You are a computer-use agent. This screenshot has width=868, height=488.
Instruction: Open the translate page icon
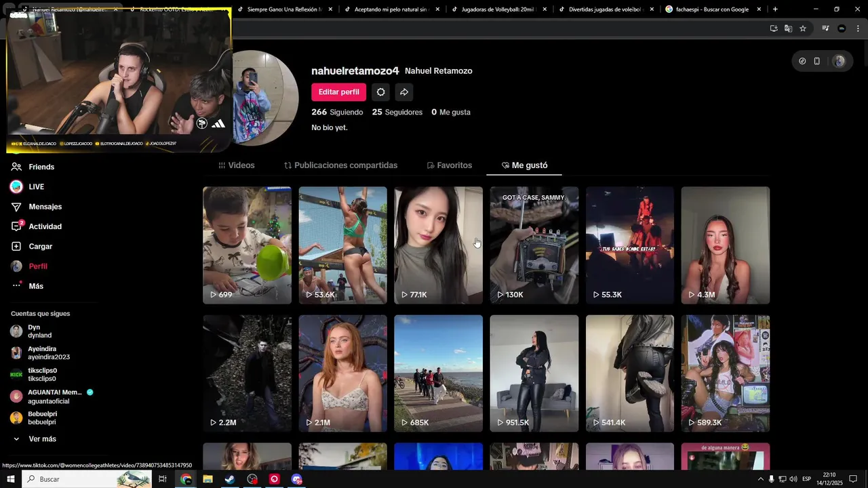788,28
